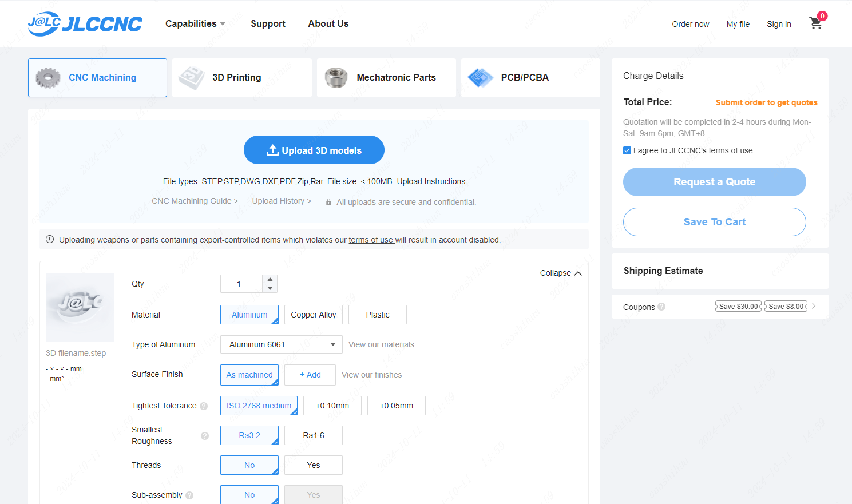Collapse the part options panel
852x504 pixels.
[561, 273]
